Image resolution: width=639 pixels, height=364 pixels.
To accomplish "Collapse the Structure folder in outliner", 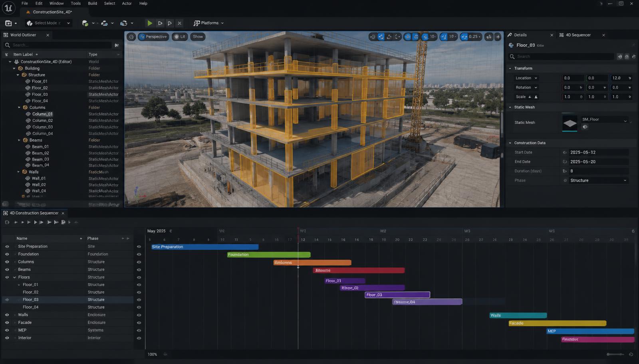I will pos(18,75).
